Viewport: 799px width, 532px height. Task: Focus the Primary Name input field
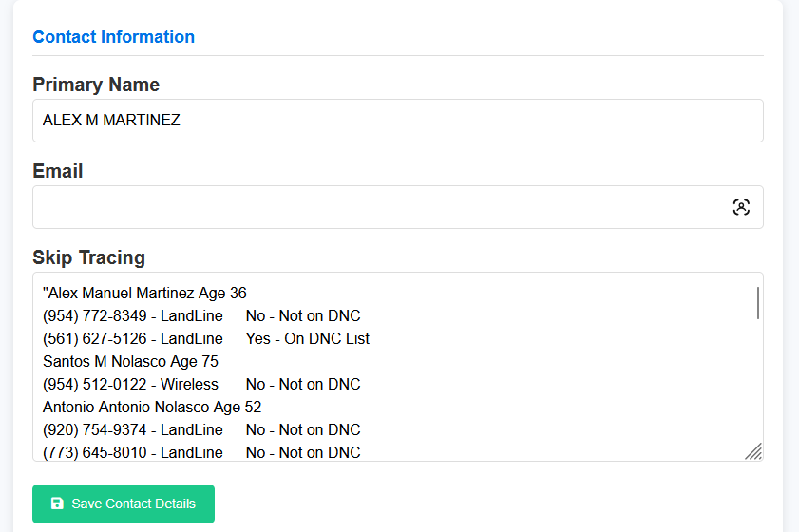pyautogui.click(x=397, y=121)
